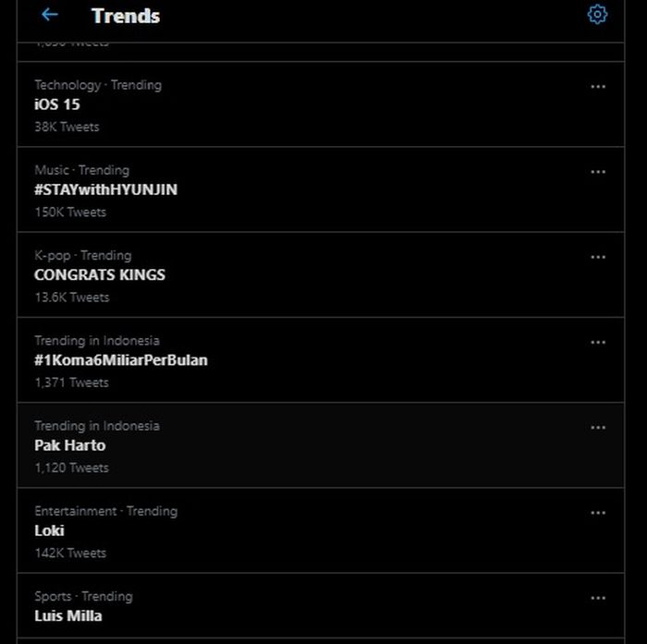647x644 pixels.
Task: View the #1Koma6MiliarPerBulan hashtag
Action: tap(120, 360)
